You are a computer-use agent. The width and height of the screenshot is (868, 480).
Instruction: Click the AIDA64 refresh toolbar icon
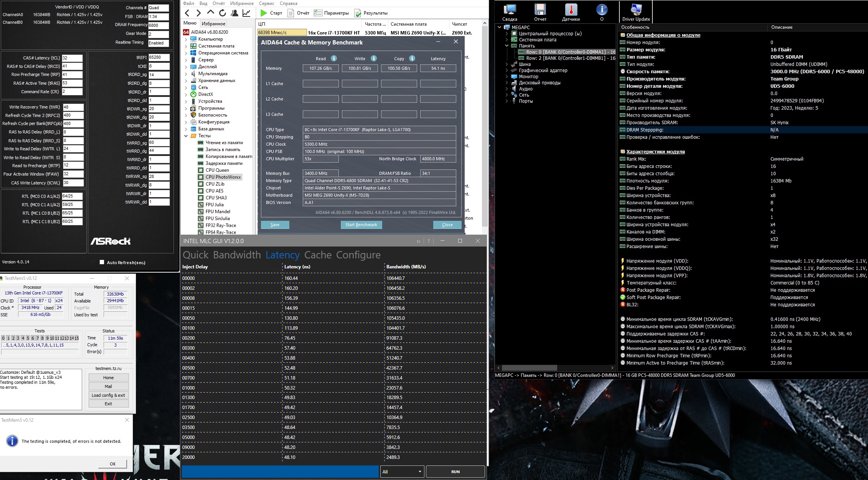point(223,13)
